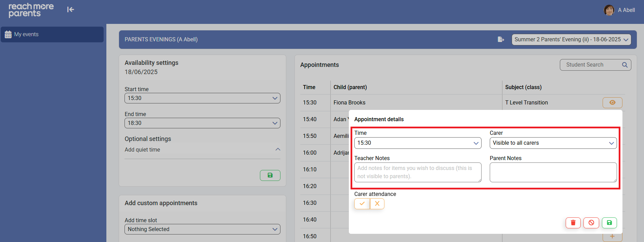Delete appointment with red trash icon

(x=573, y=223)
